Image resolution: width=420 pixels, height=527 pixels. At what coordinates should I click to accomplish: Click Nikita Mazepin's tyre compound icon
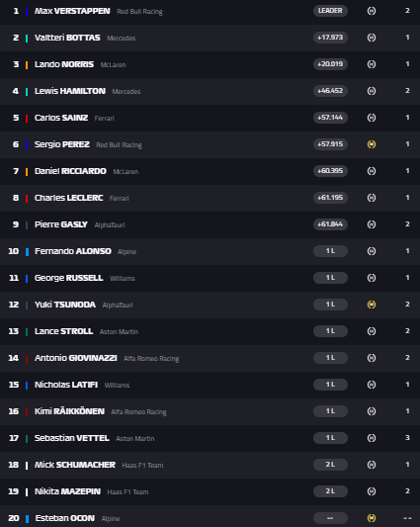372,491
